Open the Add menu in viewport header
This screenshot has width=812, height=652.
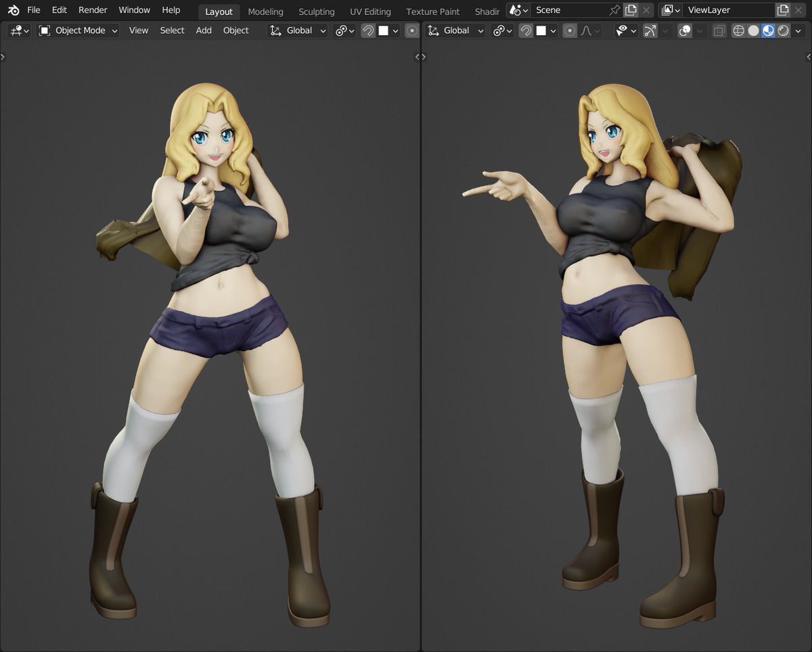204,30
